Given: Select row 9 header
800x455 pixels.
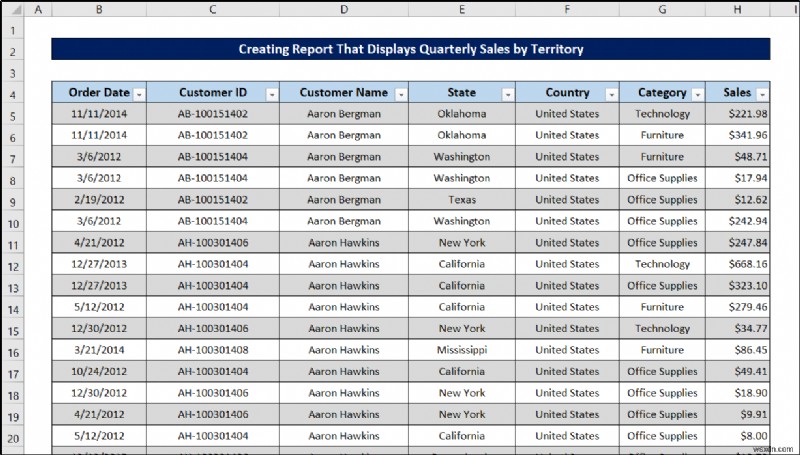Looking at the screenshot, I should coord(13,201).
